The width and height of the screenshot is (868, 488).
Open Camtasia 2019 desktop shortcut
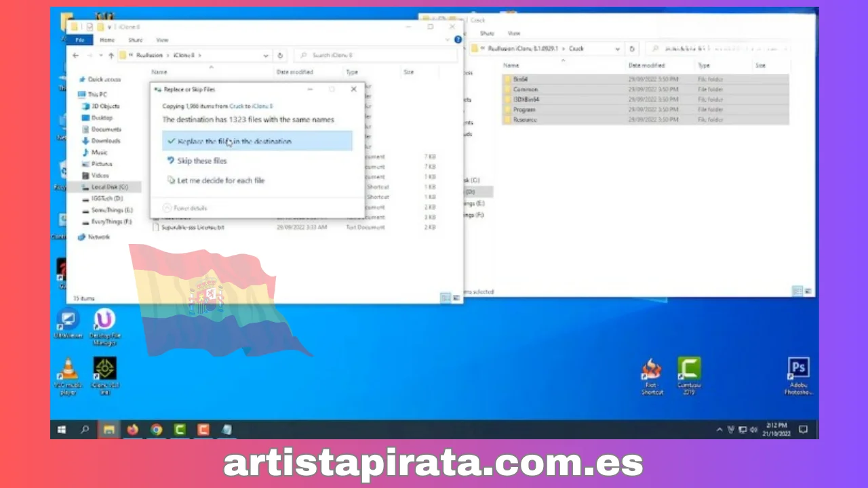(689, 376)
